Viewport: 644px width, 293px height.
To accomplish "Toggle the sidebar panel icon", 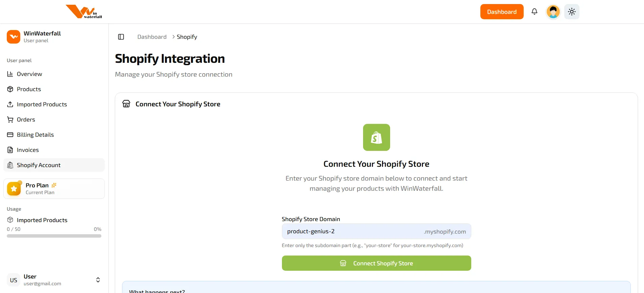I will (x=121, y=37).
